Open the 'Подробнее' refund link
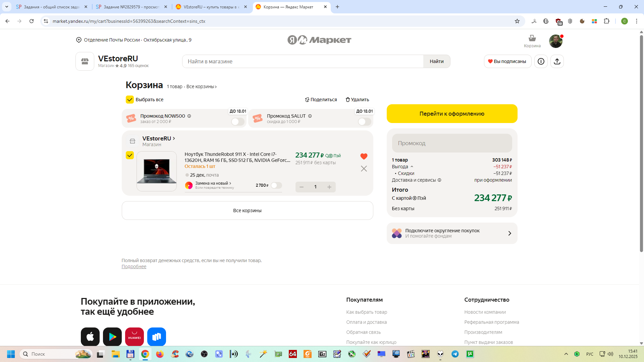The image size is (644, 362). (134, 267)
